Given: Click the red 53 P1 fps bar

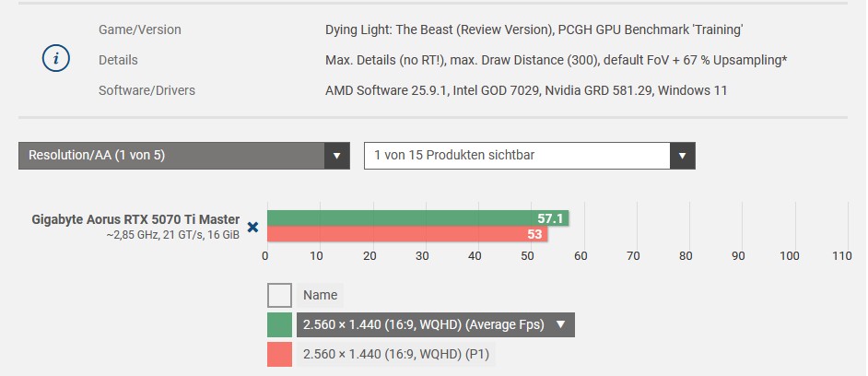Looking at the screenshot, I should [x=407, y=234].
